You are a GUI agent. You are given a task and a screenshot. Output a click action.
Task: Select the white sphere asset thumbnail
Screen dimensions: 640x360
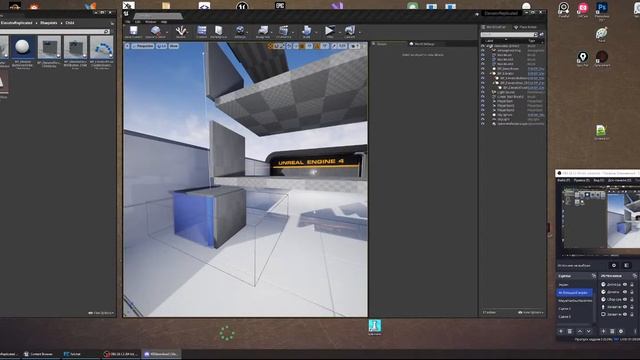coord(22,47)
